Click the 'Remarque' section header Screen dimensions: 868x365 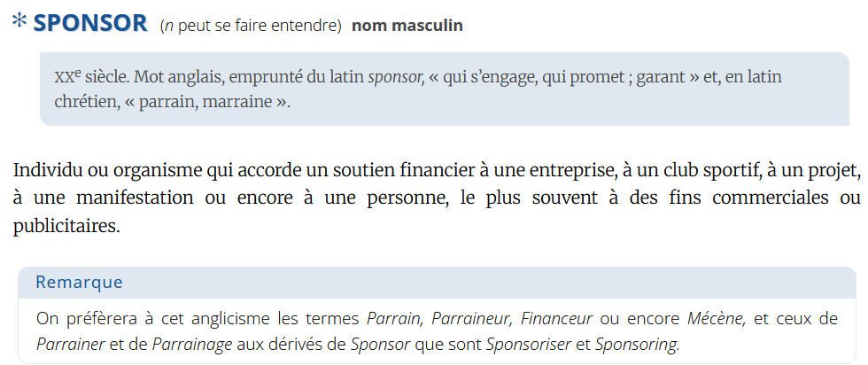pos(79,283)
